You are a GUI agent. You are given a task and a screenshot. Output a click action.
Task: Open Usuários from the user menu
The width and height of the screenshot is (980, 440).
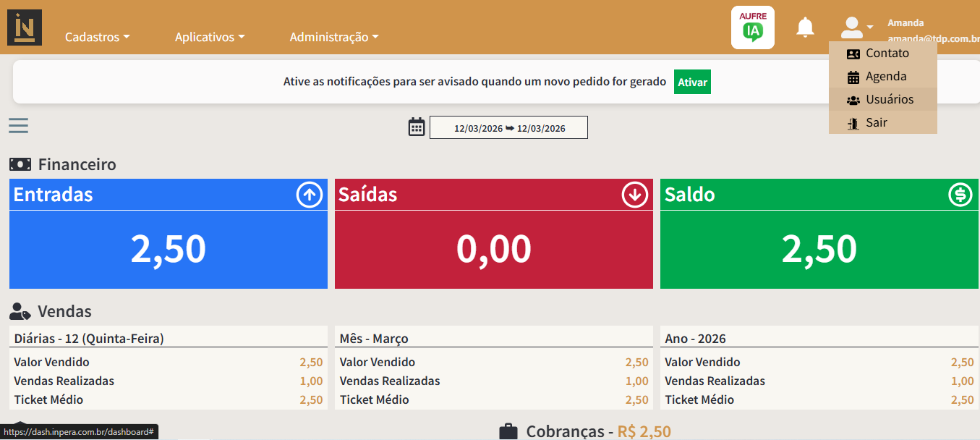click(x=889, y=100)
